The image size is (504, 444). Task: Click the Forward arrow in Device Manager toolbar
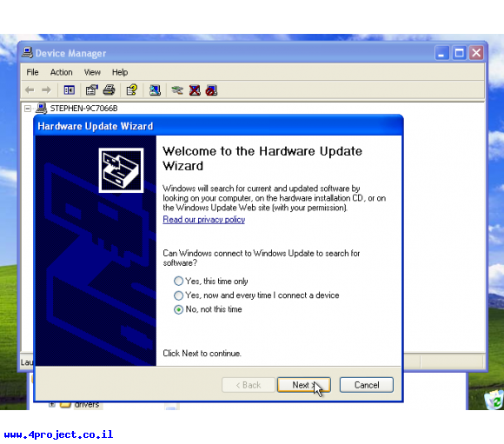tap(46, 90)
